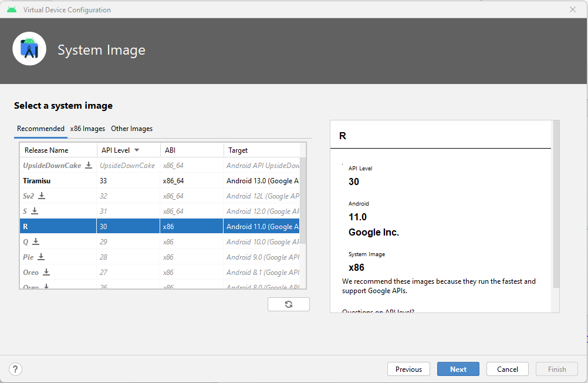The height and width of the screenshot is (383, 588).
Task: Click the Android Studio logo icon
Action: tap(29, 49)
